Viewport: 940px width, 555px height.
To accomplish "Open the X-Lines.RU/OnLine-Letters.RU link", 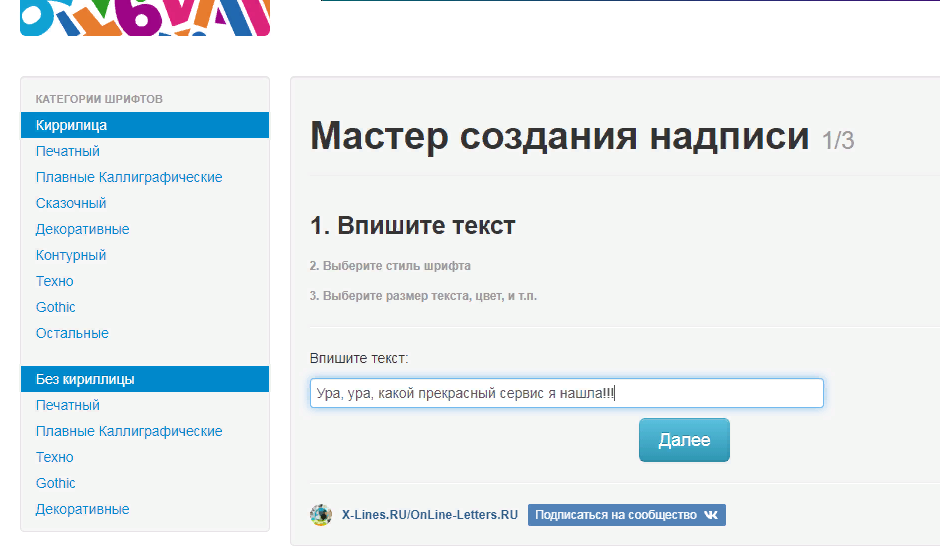I will (430, 515).
